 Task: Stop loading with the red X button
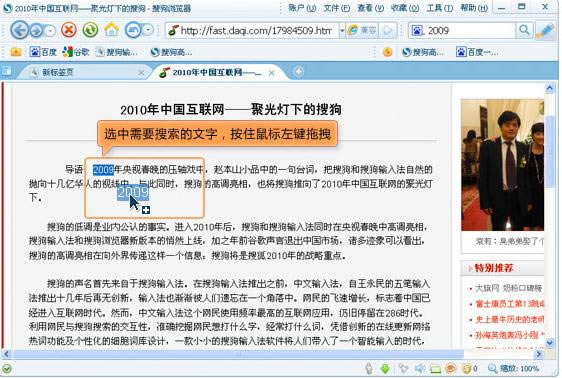tap(69, 30)
